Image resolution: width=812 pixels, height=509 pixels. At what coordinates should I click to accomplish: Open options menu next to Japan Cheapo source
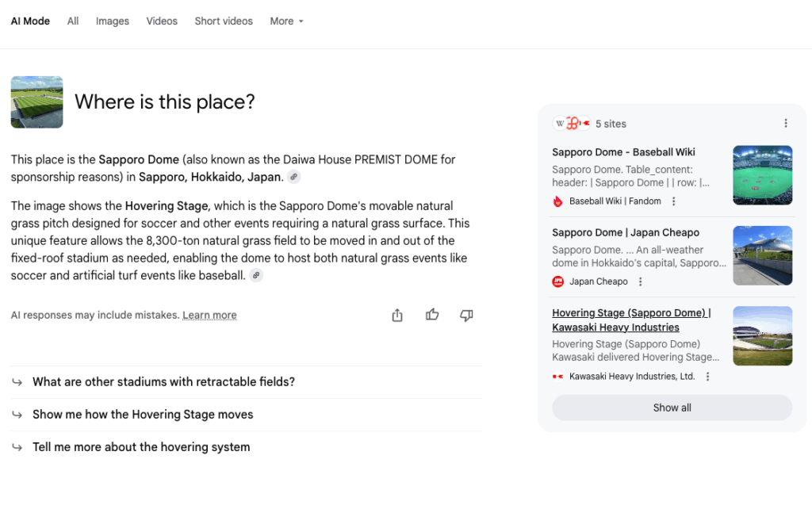[x=641, y=281]
